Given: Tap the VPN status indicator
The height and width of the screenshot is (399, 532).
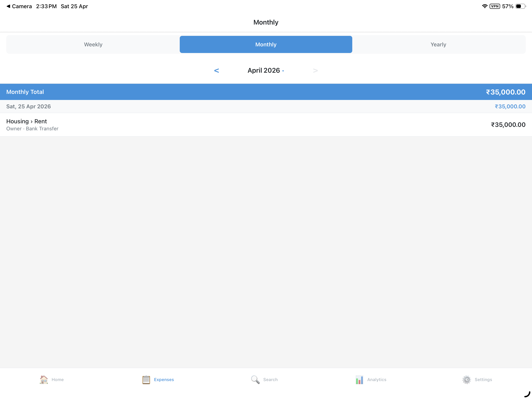Looking at the screenshot, I should click(495, 6).
